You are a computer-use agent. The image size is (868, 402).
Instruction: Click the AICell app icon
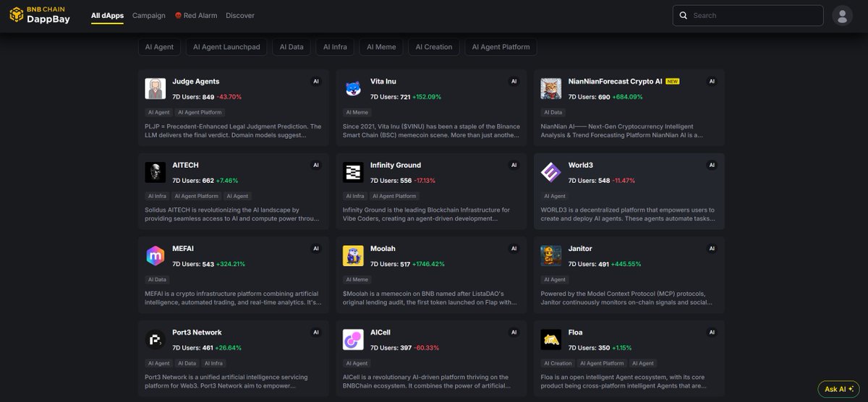tap(353, 340)
